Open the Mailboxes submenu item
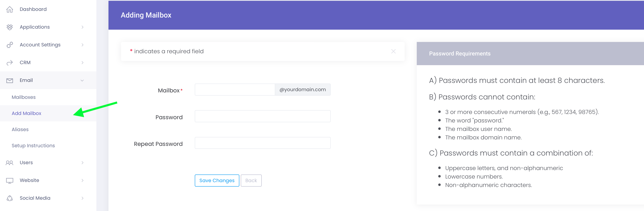The width and height of the screenshot is (644, 211). coord(24,97)
